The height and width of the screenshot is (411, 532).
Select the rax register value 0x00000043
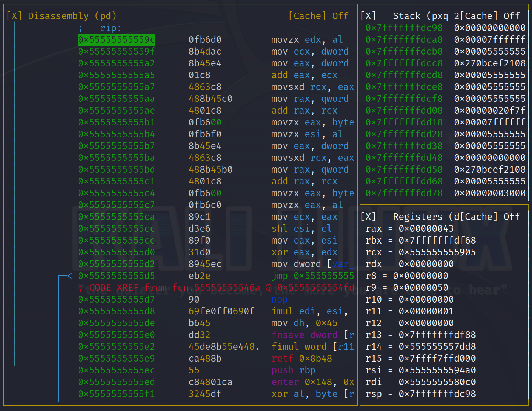coord(427,228)
